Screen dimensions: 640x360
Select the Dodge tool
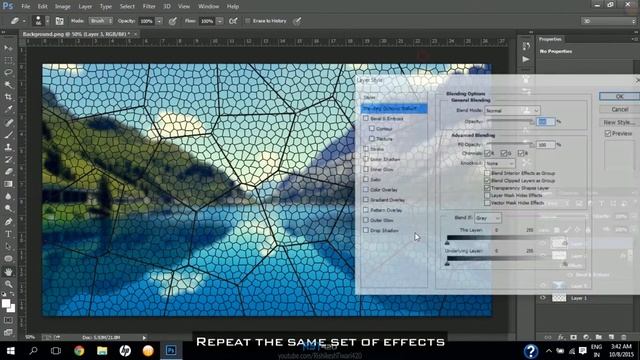(x=8, y=209)
